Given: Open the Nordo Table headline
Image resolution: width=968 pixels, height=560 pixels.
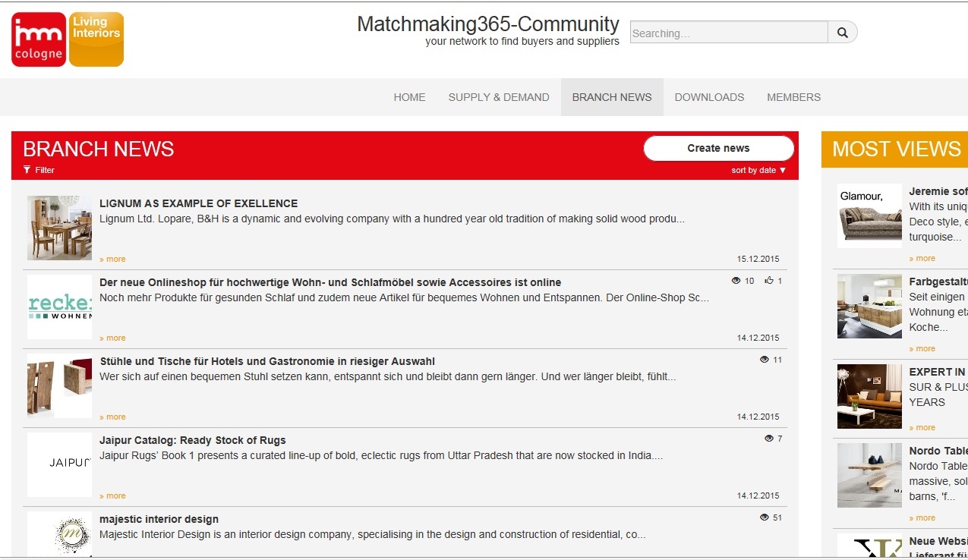Looking at the screenshot, I should 938,451.
